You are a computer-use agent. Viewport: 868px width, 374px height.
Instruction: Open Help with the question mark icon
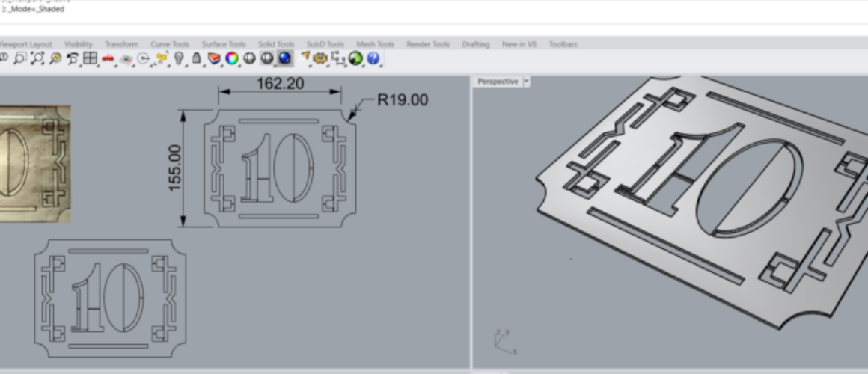click(x=373, y=58)
